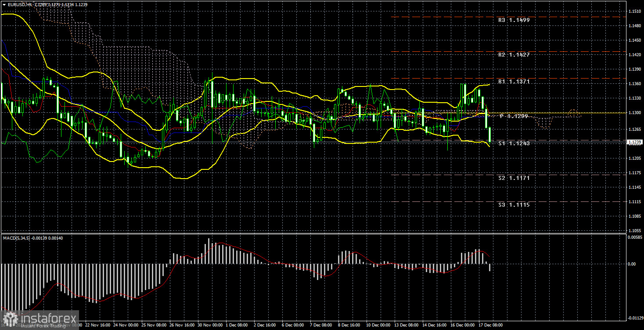Click 1.1055 on the price axis
Image resolution: width=644 pixels, height=330 pixels.
[x=635, y=230]
